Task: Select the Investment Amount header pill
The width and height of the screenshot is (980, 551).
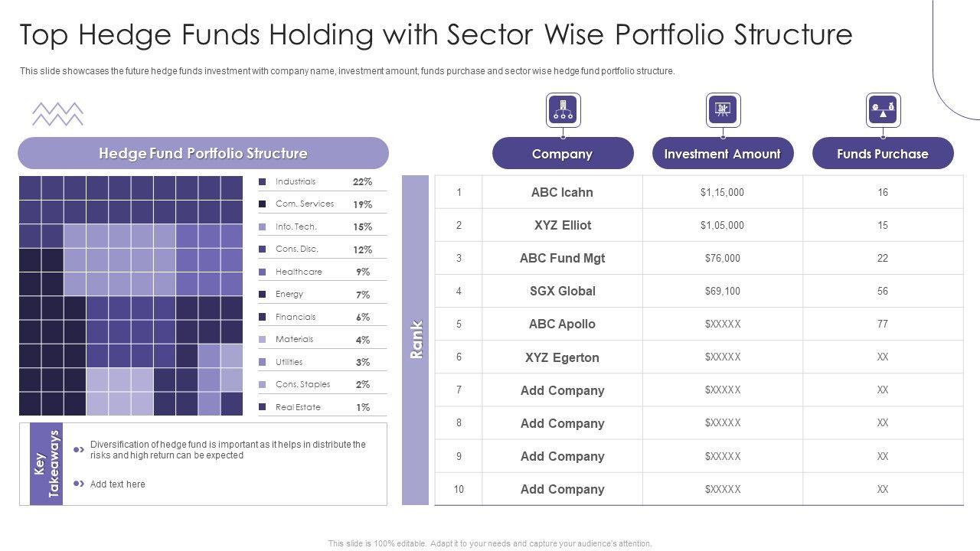Action: 723,154
